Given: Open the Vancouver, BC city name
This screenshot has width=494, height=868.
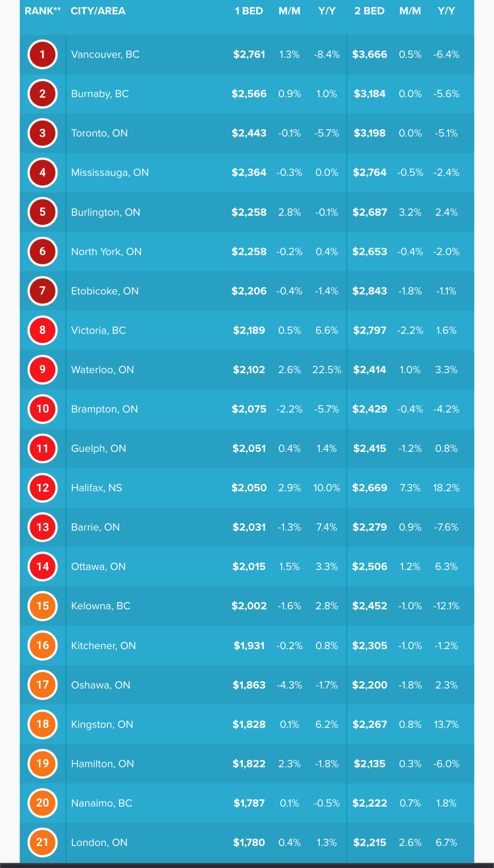Looking at the screenshot, I should pyautogui.click(x=105, y=54).
